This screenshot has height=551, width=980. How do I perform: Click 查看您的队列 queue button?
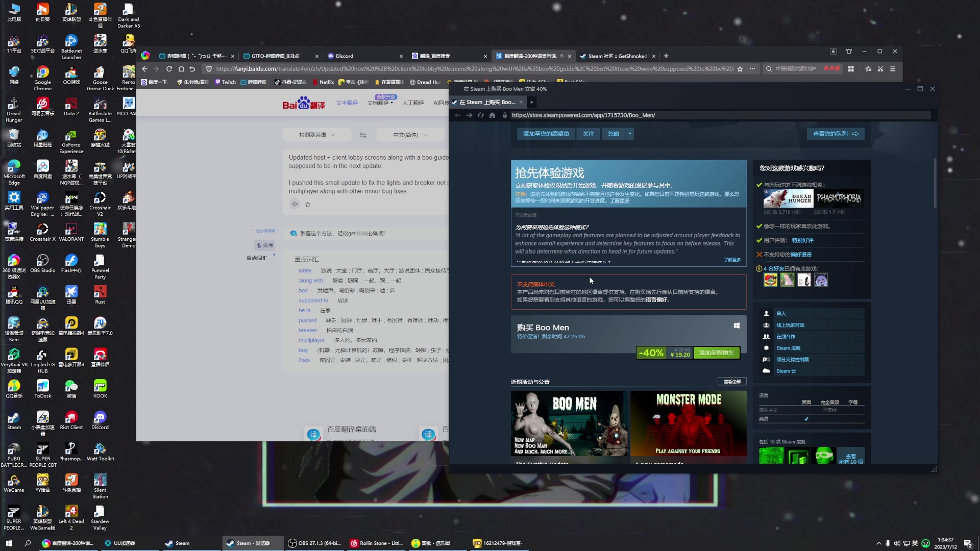836,134
